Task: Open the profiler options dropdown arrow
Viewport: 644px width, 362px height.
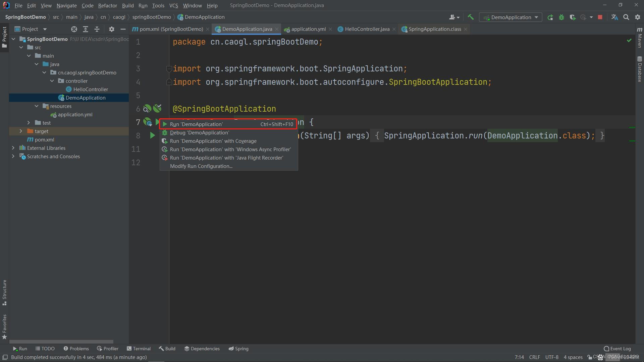Action: coord(591,17)
